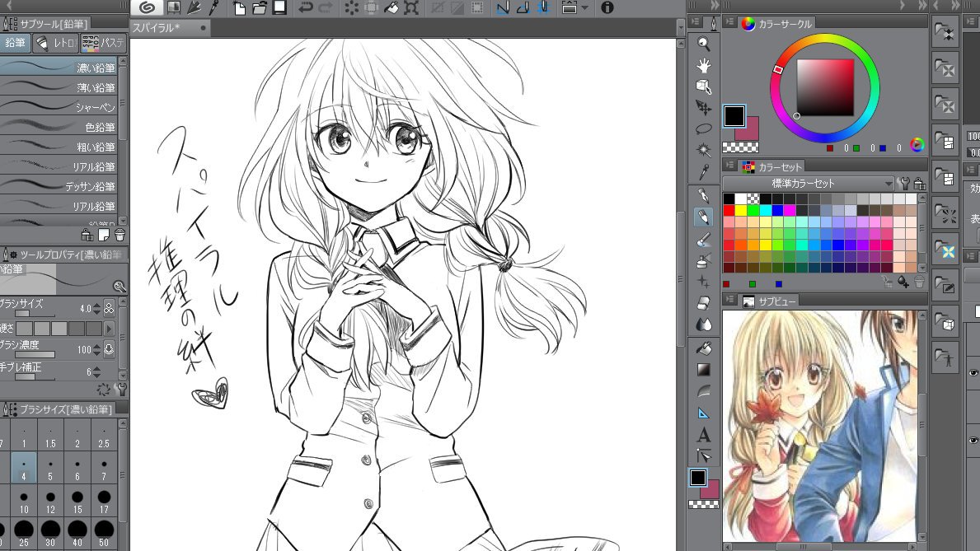The height and width of the screenshot is (551, 980).
Task: Choose brush size 10 preset
Action: pyautogui.click(x=24, y=502)
